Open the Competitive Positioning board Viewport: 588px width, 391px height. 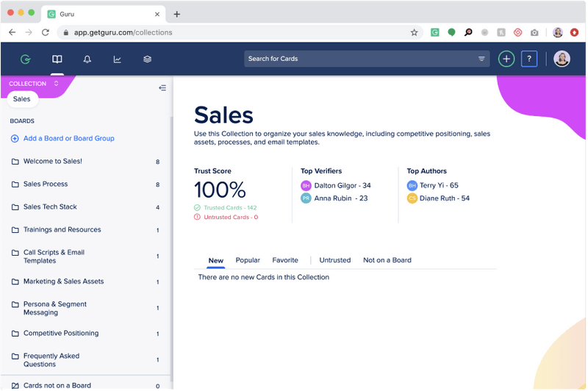[61, 333]
